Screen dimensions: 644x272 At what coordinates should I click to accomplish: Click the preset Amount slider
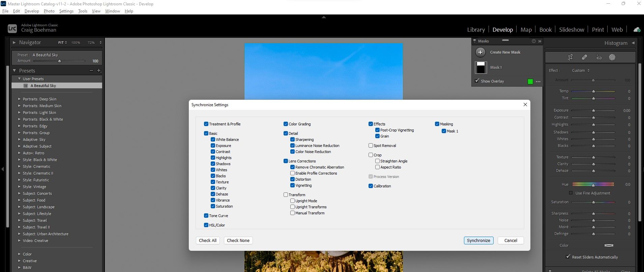point(59,61)
